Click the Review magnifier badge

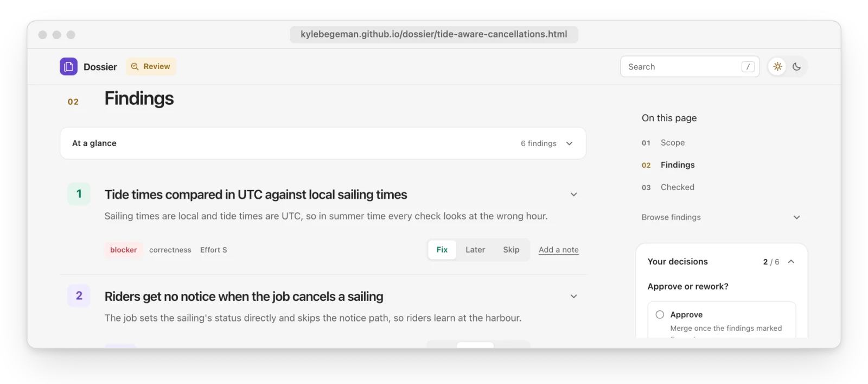[151, 66]
